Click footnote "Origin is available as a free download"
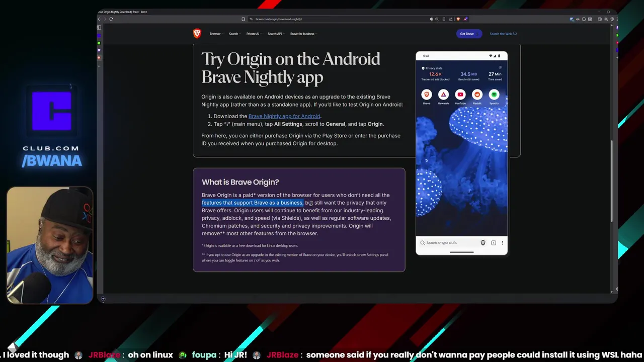Viewport: 644px width, 362px height. click(x=250, y=246)
